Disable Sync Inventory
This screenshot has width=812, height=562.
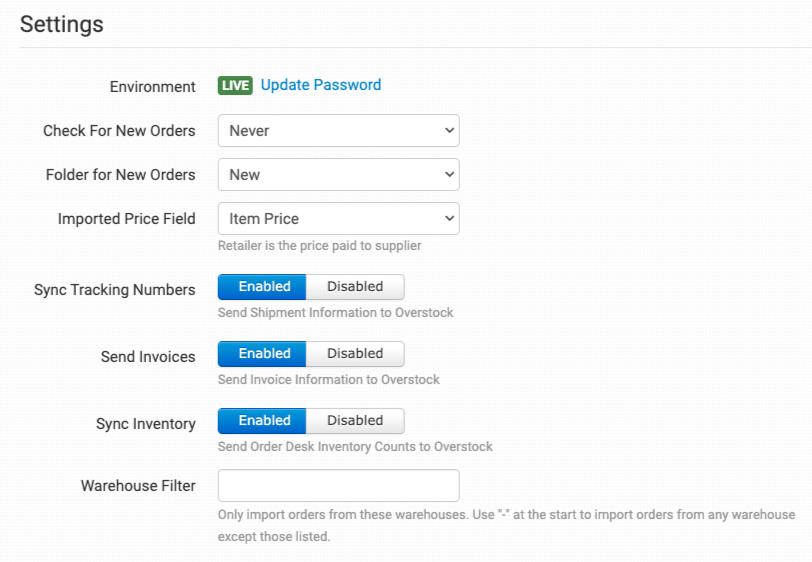coord(355,421)
